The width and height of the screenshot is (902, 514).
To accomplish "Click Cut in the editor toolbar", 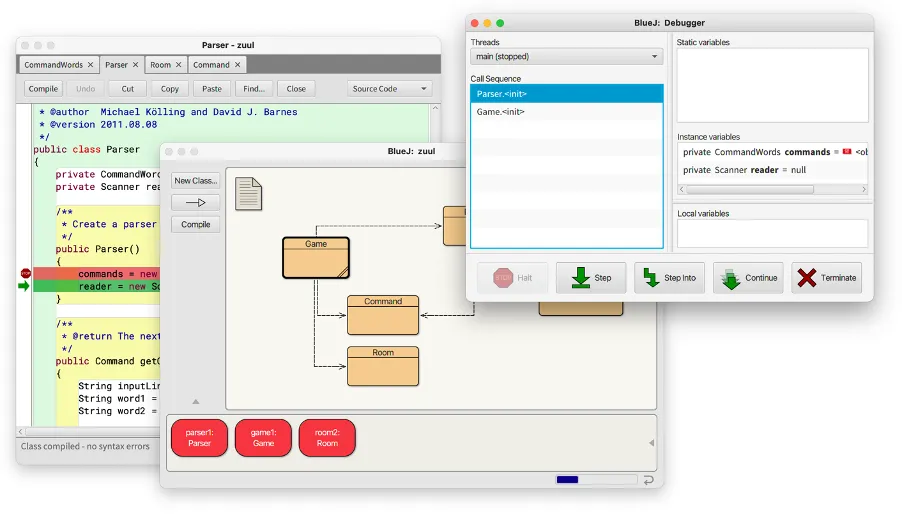I will point(128,89).
